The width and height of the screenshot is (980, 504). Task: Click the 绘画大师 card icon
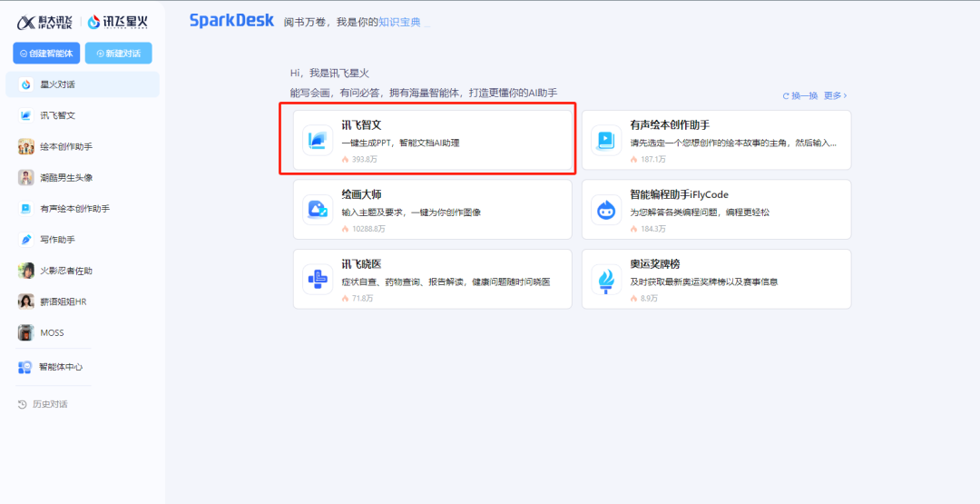coord(318,210)
